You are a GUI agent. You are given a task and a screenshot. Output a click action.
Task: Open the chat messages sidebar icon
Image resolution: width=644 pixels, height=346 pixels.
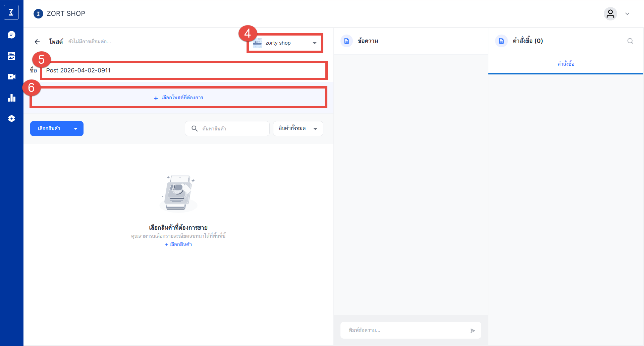[11, 35]
